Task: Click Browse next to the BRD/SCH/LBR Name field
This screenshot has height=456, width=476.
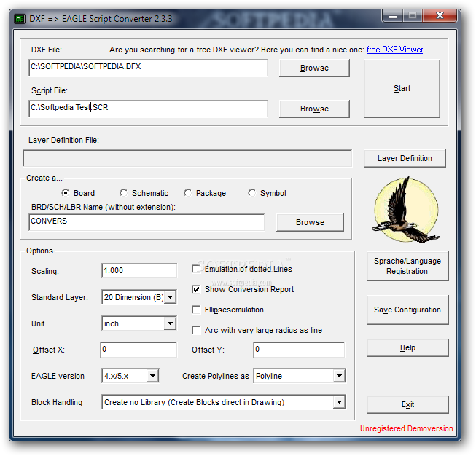Action: click(x=310, y=222)
